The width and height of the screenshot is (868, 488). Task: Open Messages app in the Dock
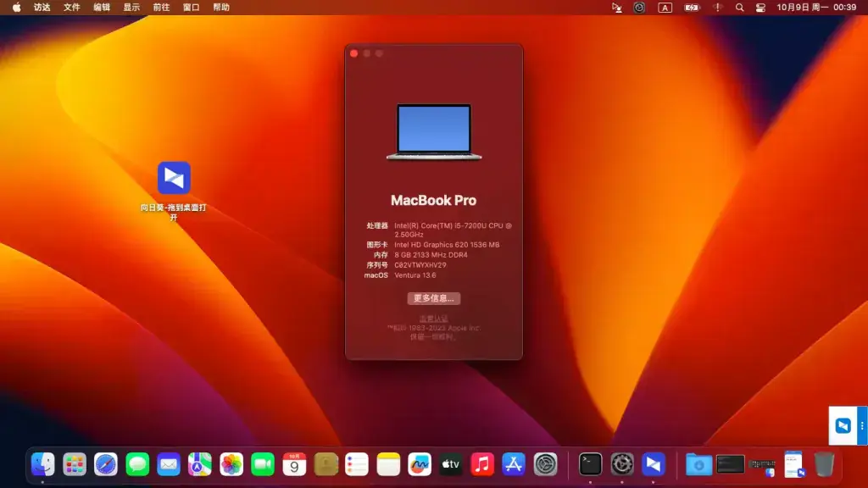137,464
